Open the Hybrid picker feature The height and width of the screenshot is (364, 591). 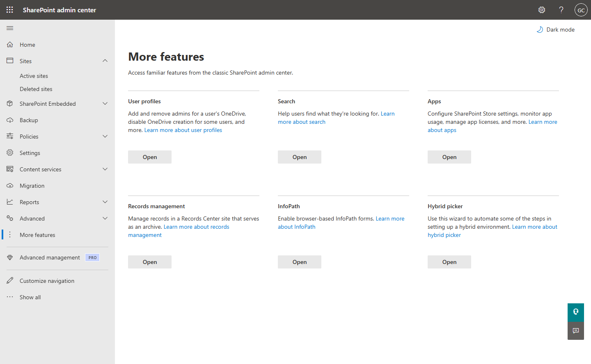[x=449, y=262]
